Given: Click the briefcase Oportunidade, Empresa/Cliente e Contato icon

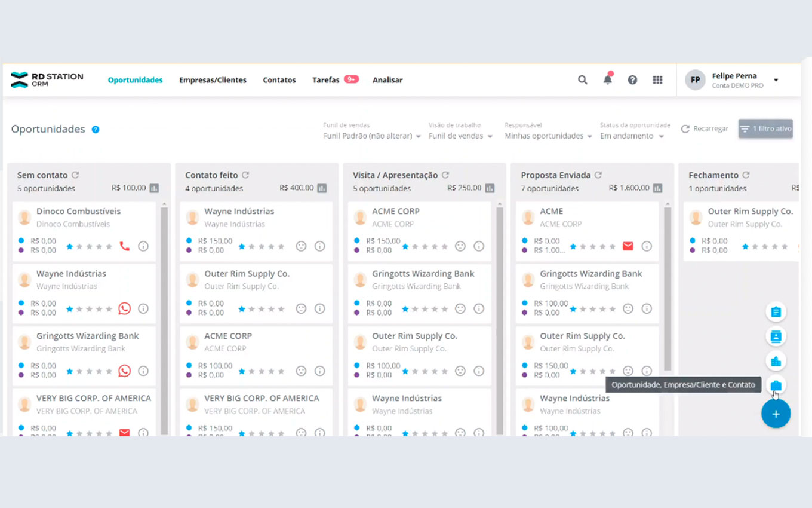Looking at the screenshot, I should pos(776,385).
